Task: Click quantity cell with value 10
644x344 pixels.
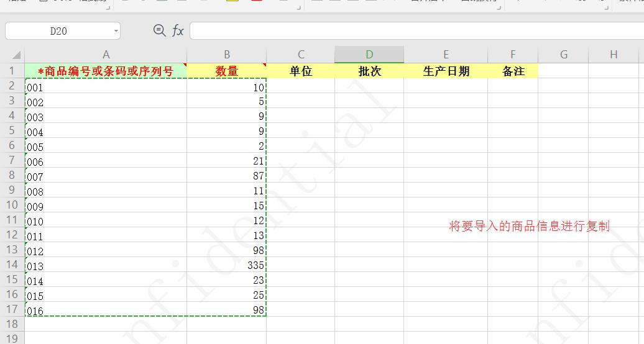Action: 227,86
